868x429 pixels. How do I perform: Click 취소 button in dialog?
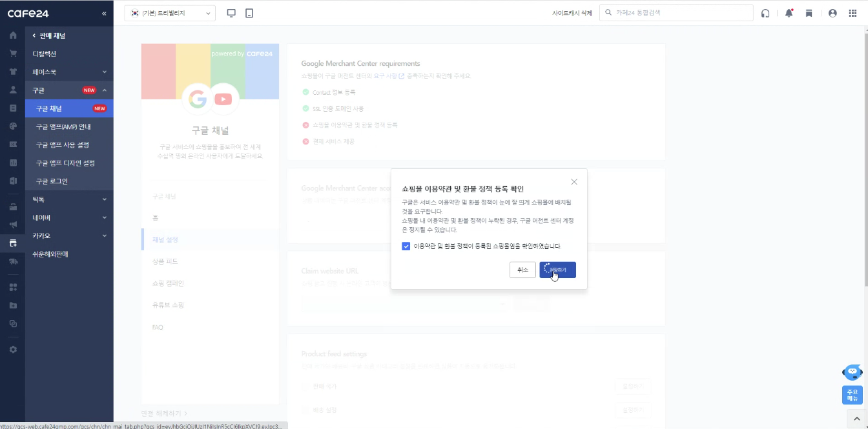tap(522, 270)
